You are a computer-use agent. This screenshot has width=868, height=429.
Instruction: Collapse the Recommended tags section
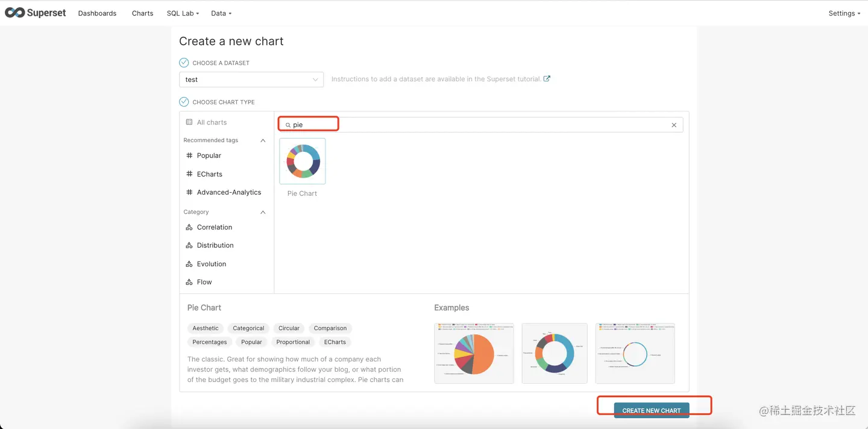pyautogui.click(x=263, y=140)
